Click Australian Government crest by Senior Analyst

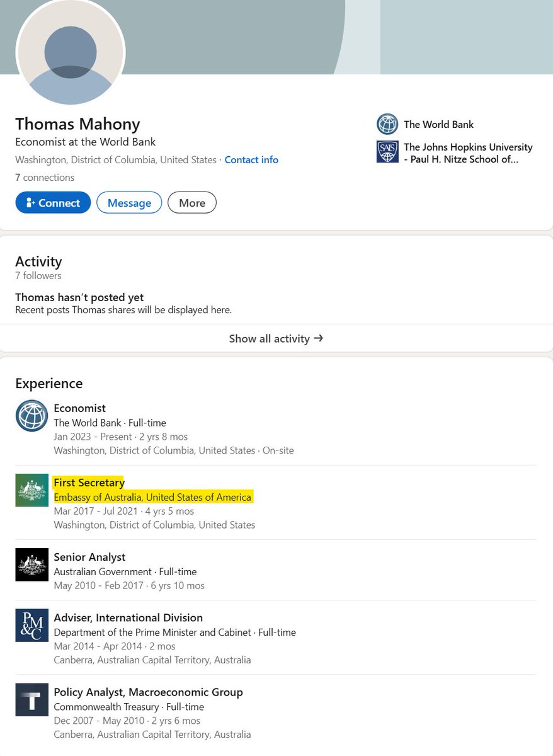pos(31,564)
